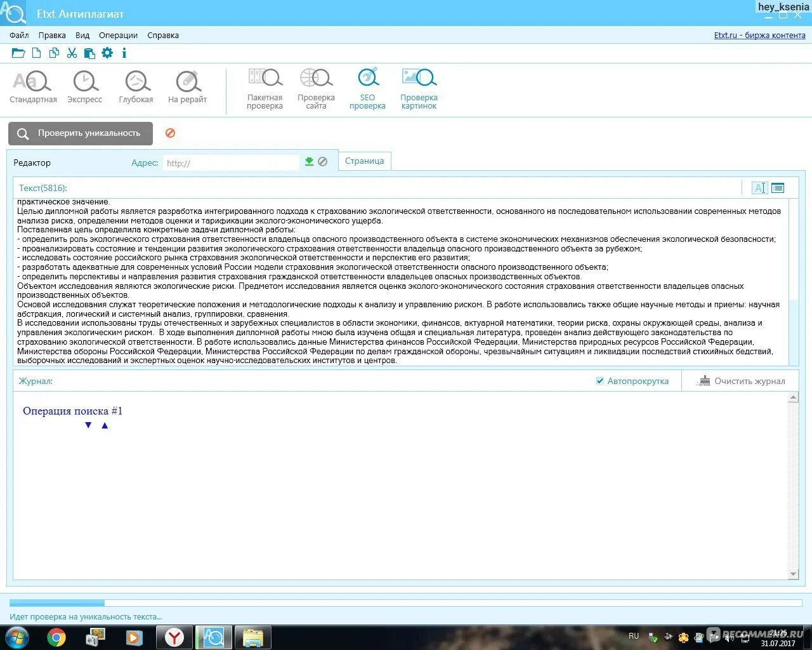This screenshot has height=650, width=812.
Task: Open Операции menu
Action: click(118, 36)
